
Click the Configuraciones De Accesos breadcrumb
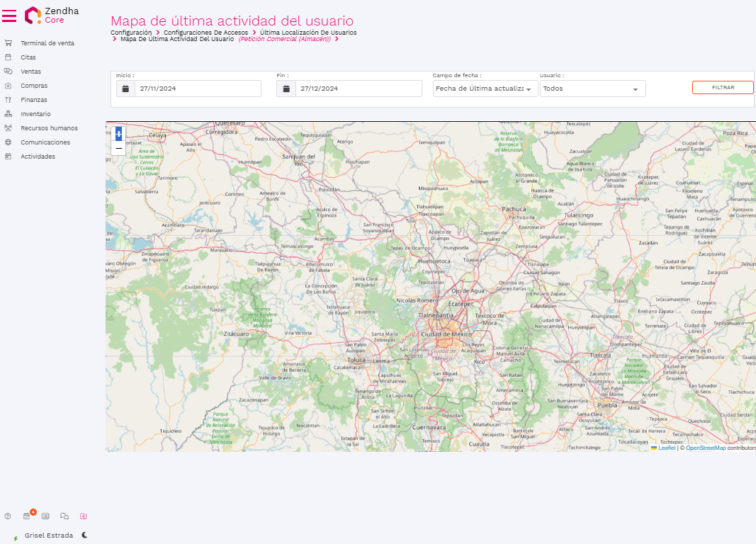point(205,33)
